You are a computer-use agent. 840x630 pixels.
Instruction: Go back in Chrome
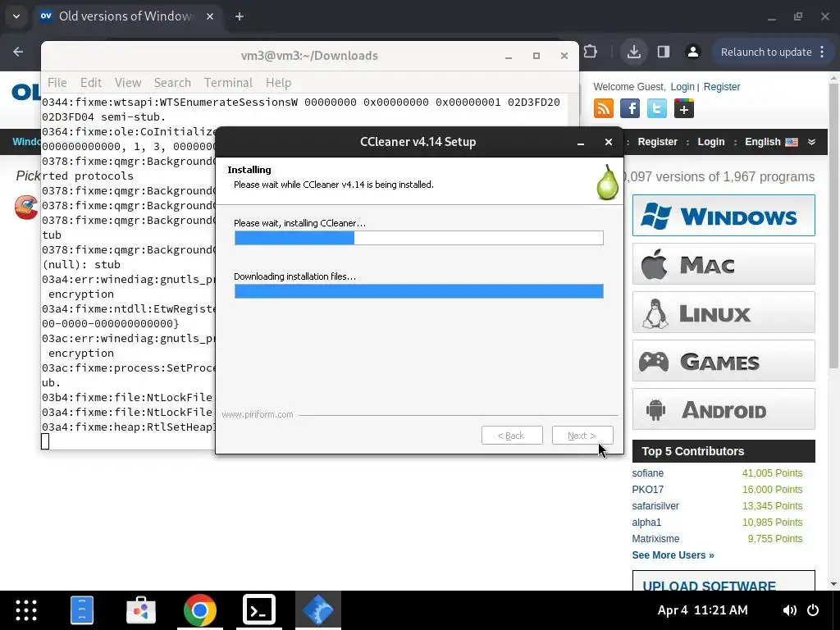click(x=18, y=52)
